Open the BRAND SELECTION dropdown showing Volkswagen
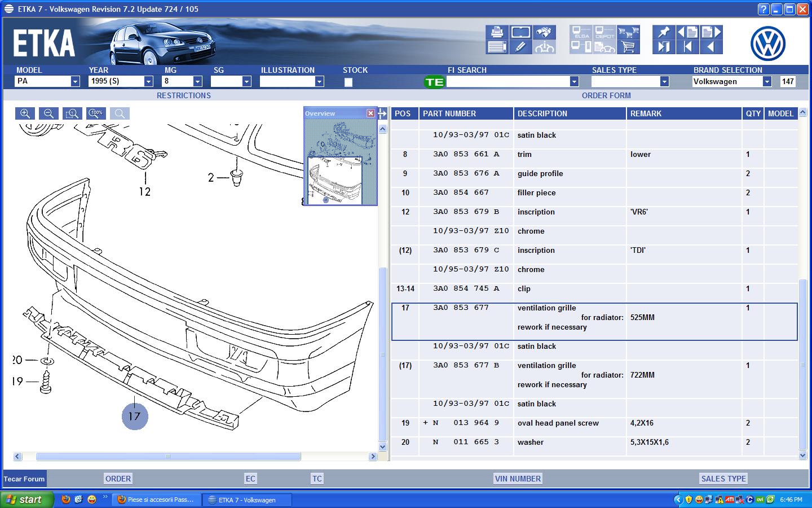Viewport: 812px width, 508px height. coord(767,81)
